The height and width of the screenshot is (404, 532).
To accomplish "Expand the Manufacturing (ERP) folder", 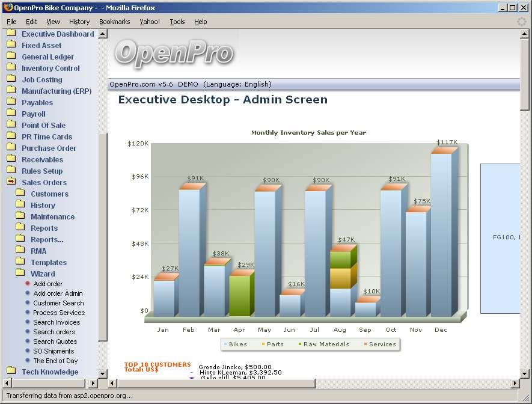I will coord(57,91).
